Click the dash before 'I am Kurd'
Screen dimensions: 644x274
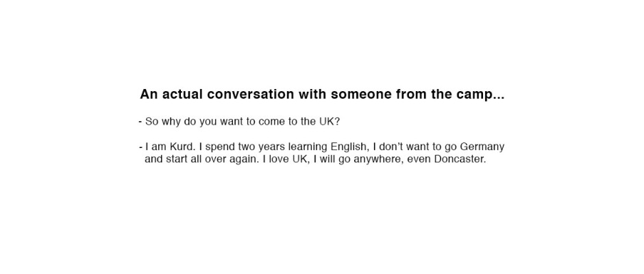pyautogui.click(x=141, y=147)
